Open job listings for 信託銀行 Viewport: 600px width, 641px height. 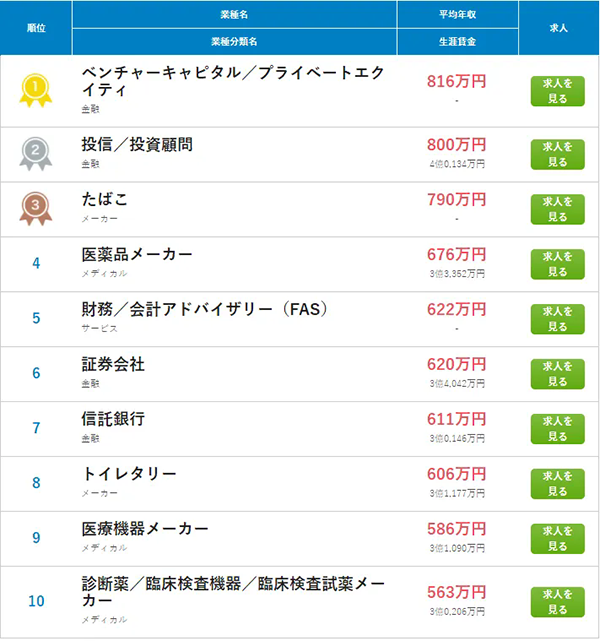click(x=557, y=429)
